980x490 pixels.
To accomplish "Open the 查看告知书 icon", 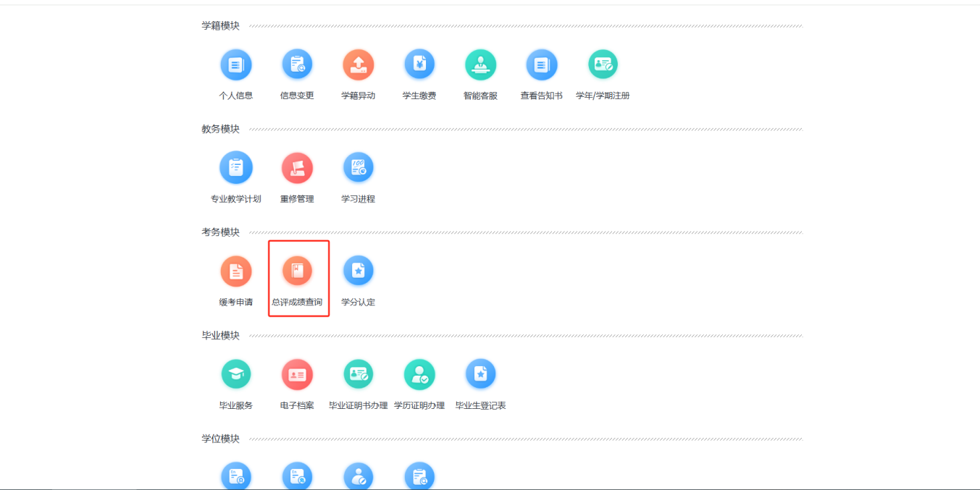I will [x=541, y=65].
